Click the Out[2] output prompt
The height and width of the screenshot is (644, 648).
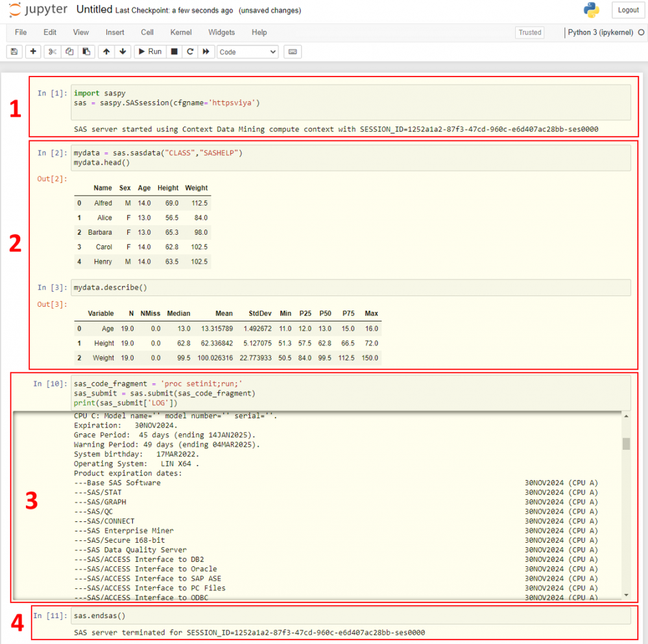[x=52, y=179]
